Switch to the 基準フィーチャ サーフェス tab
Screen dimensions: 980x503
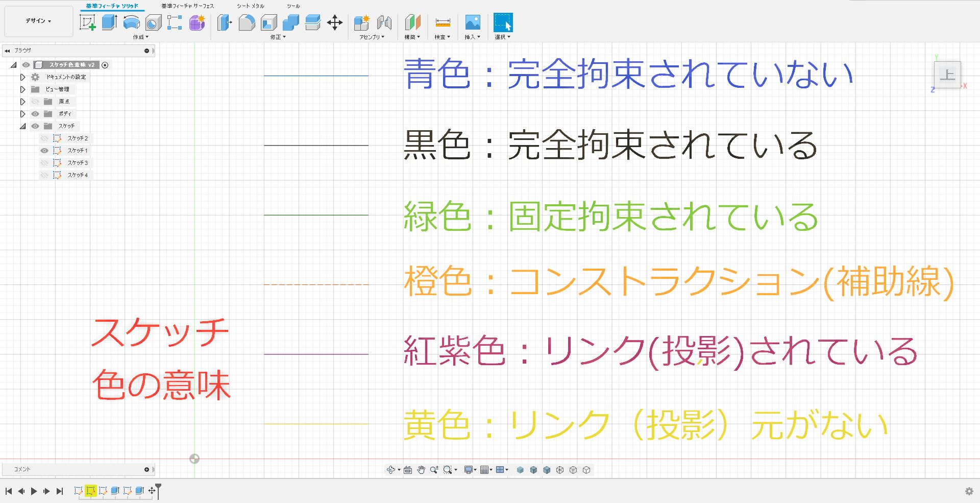coord(188,6)
